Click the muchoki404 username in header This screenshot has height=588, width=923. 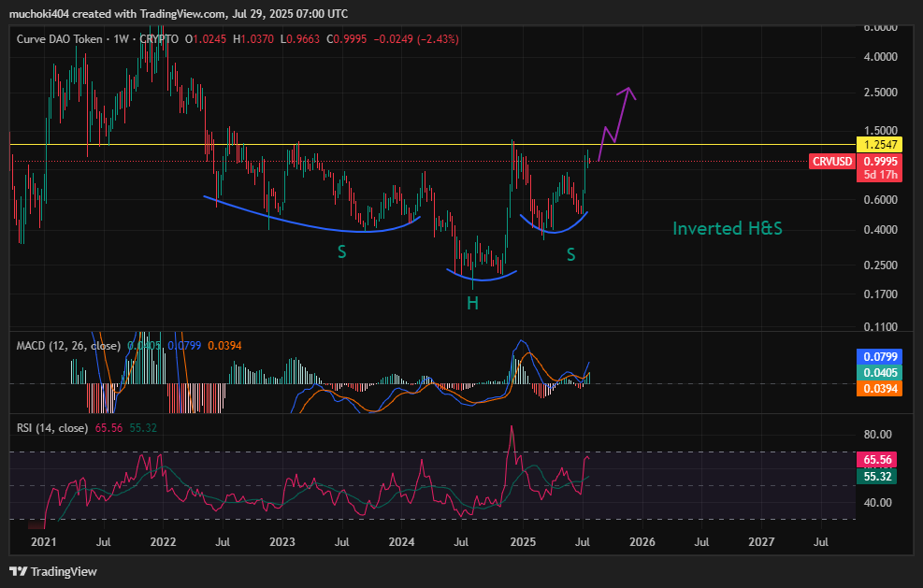(39, 13)
